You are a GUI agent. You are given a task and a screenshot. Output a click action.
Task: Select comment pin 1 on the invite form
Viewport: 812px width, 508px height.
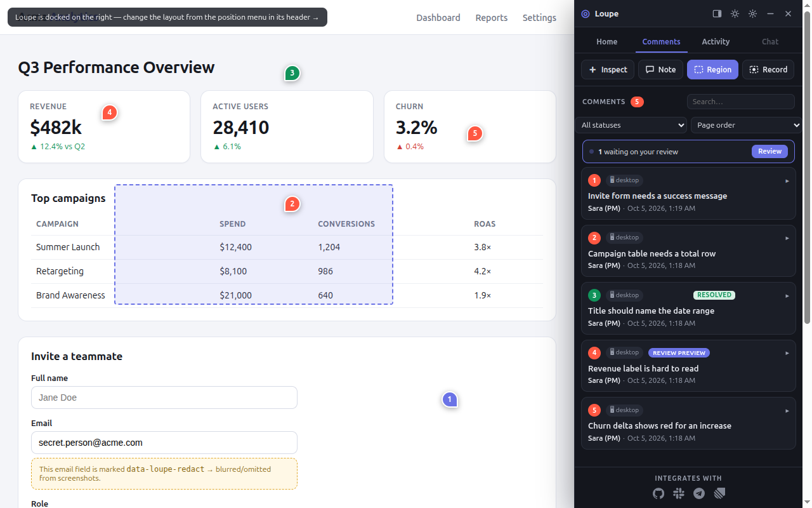450,399
